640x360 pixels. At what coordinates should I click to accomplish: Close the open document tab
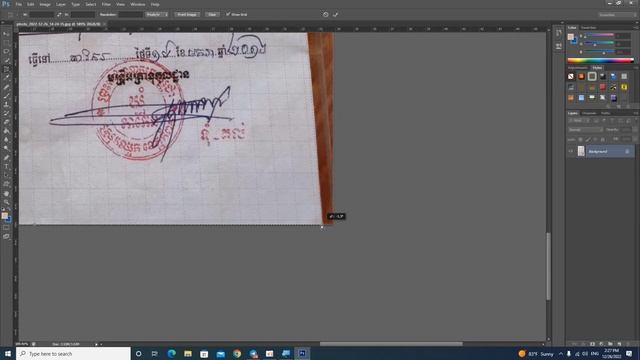point(104,24)
